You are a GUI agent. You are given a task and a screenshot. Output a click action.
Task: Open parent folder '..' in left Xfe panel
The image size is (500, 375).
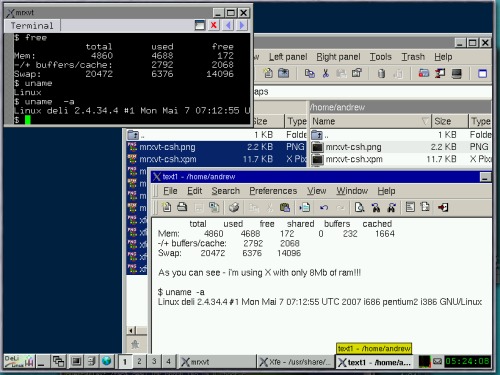point(216,135)
